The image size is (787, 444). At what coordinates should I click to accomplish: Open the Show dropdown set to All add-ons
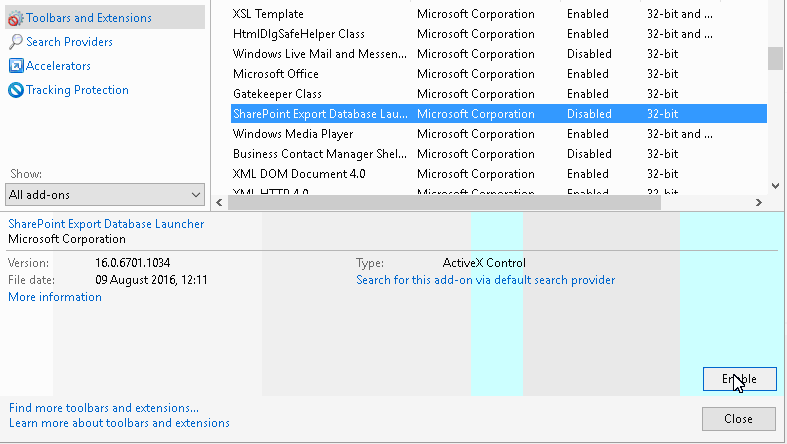pos(105,195)
